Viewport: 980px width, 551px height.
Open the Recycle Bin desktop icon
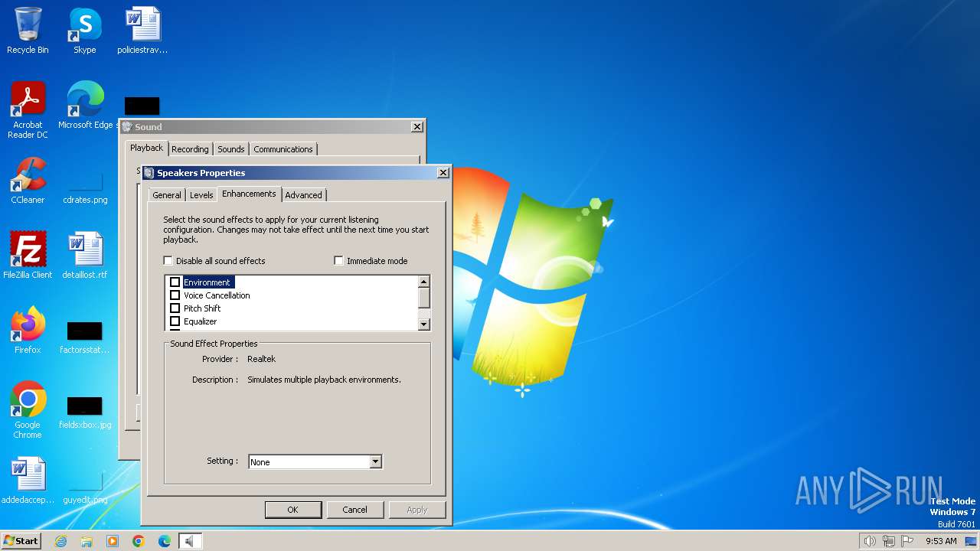(x=28, y=31)
